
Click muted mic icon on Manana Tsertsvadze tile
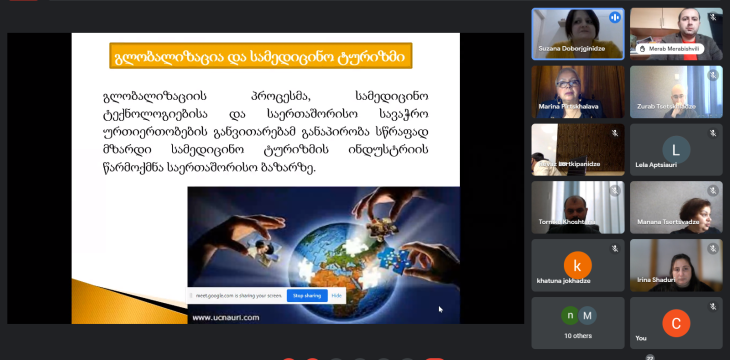[712, 190]
